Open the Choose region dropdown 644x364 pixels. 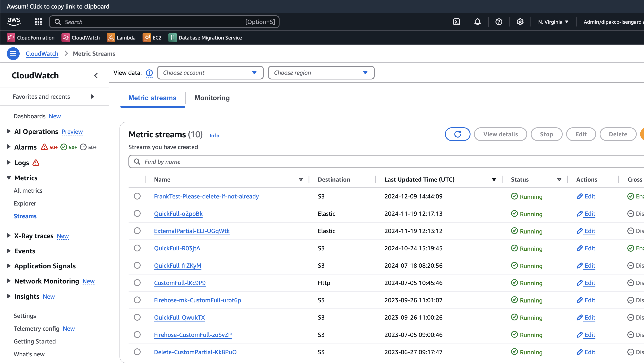pos(321,73)
